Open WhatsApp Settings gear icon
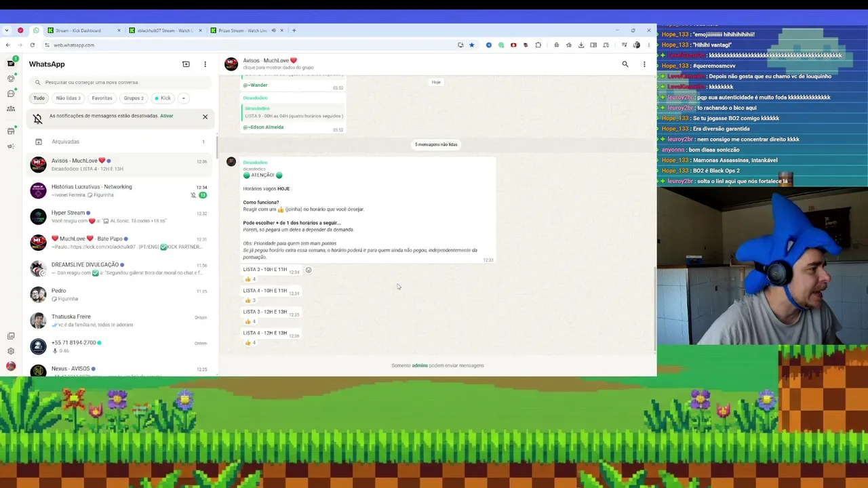 (11, 351)
